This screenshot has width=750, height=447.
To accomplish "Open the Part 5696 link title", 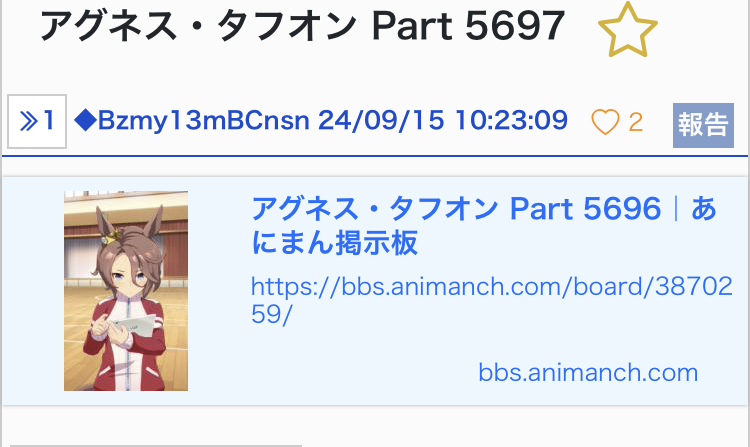I will point(484,225).
